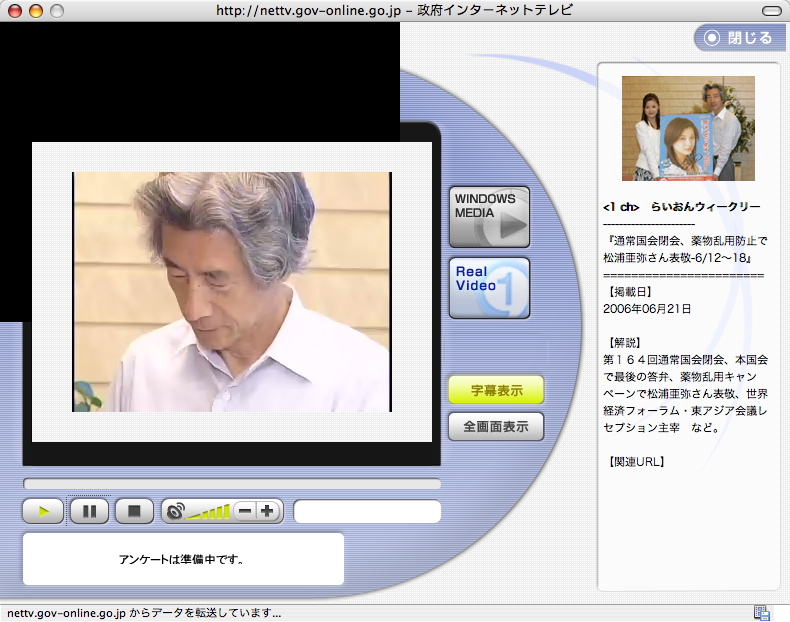This screenshot has height=622, width=790.
Task: Toggle subtitle display with 字幕表示
Action: [x=496, y=390]
